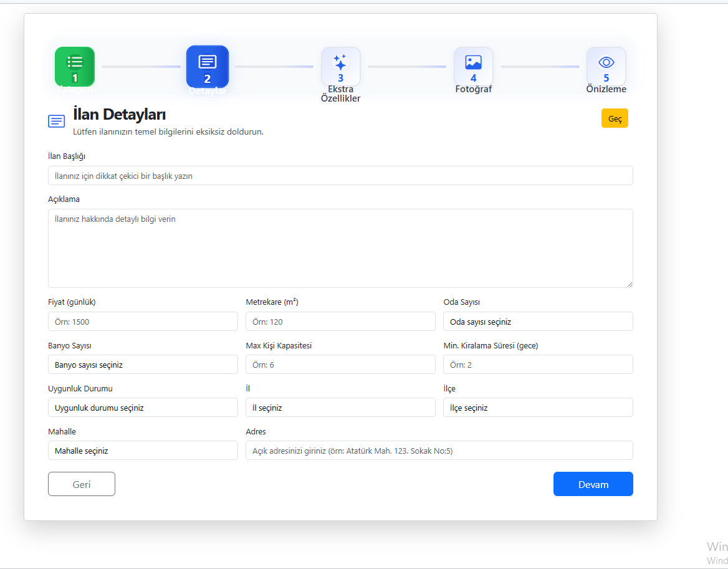Click the Ekstra Özellikler step label
Viewport: 728px width, 569px height.
coord(340,93)
